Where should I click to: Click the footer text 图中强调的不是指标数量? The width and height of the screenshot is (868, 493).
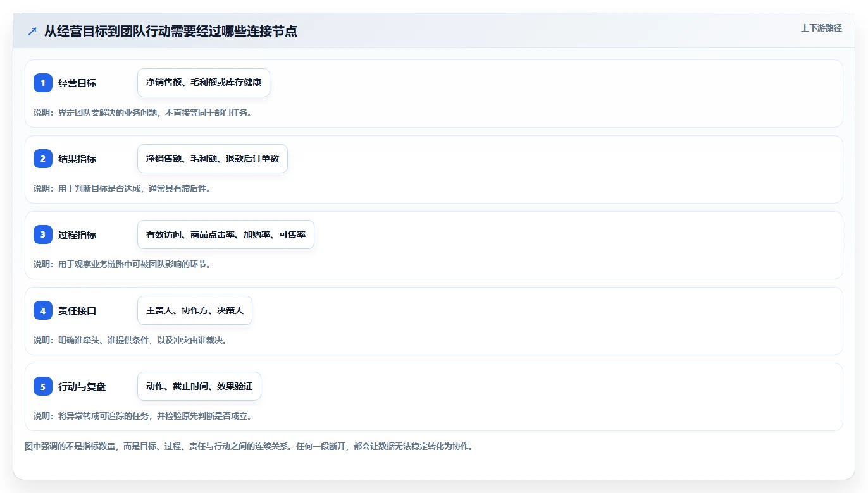tap(249, 446)
